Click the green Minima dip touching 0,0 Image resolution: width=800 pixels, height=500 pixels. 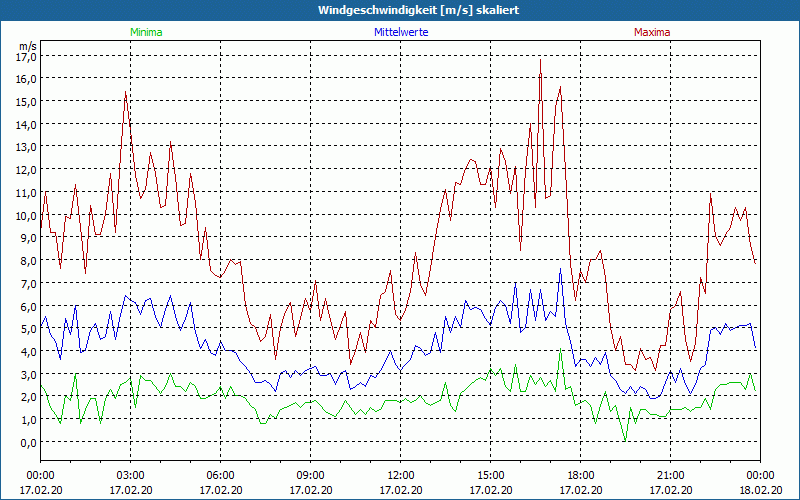(x=625, y=440)
